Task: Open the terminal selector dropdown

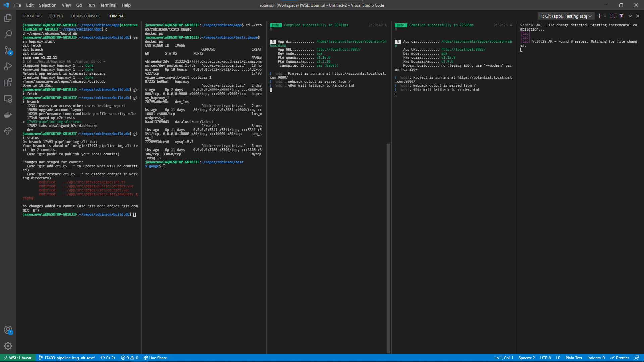Action: pos(566,16)
